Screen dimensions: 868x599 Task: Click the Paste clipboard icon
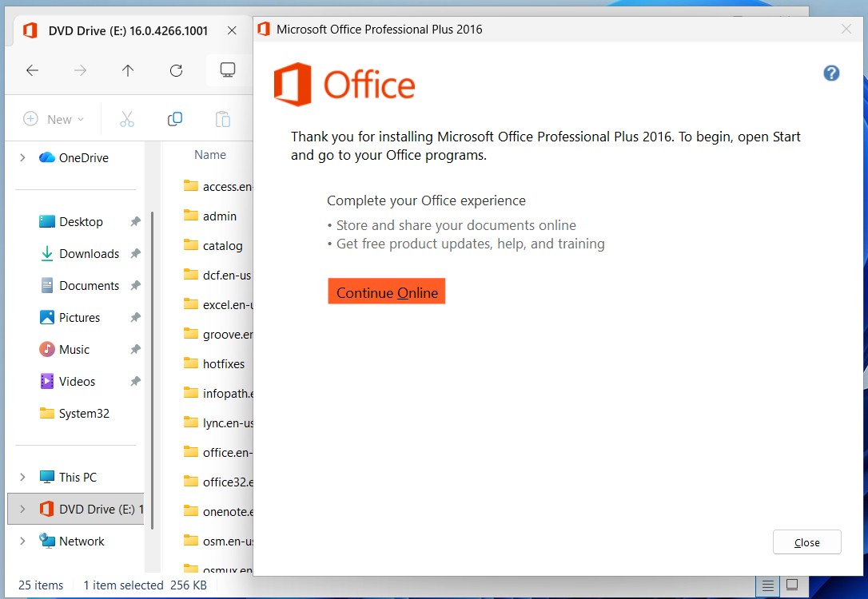(223, 119)
